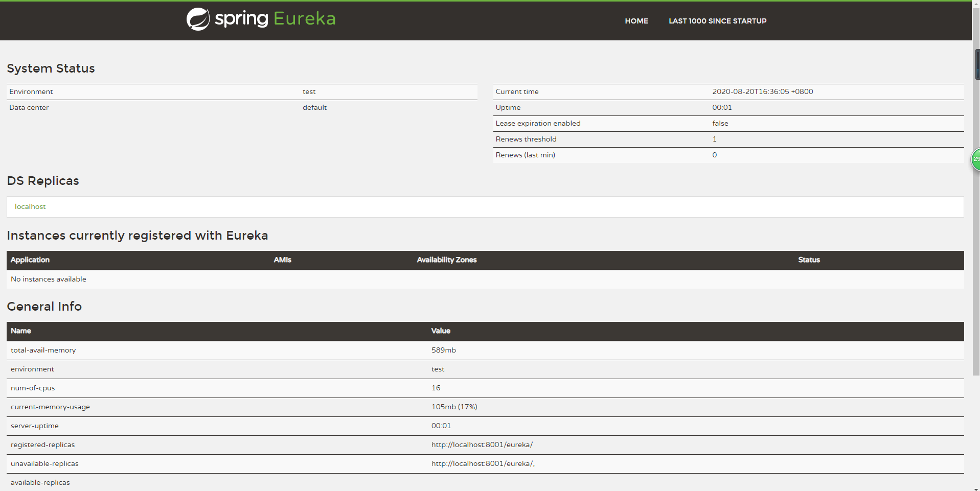Click the total-avail-memory row name
Viewport: 980px width, 491px height.
pyautogui.click(x=43, y=350)
